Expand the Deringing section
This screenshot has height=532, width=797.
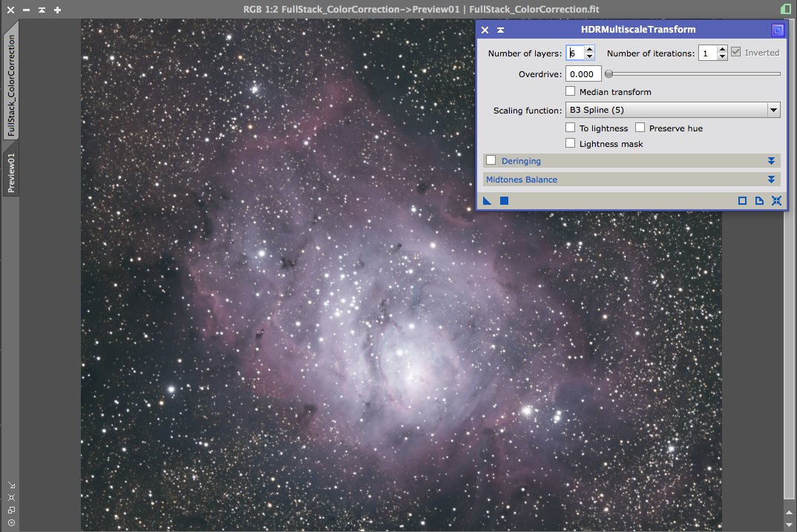pos(771,161)
